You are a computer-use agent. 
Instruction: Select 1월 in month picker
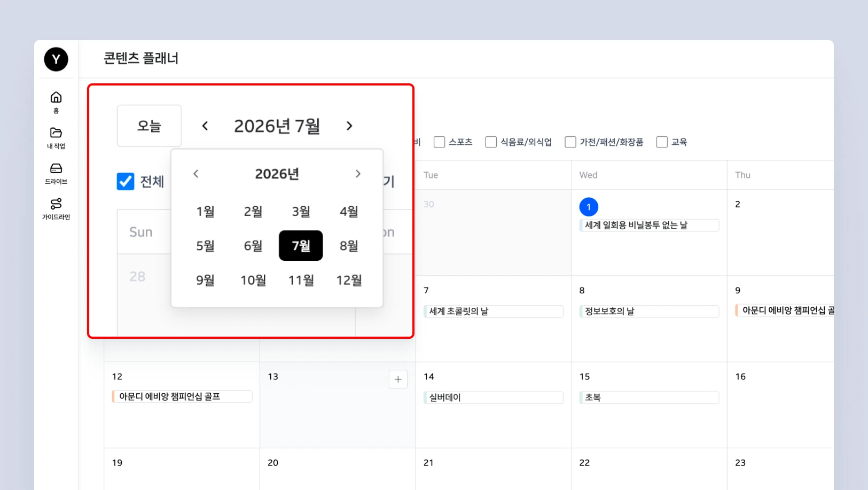pos(205,212)
